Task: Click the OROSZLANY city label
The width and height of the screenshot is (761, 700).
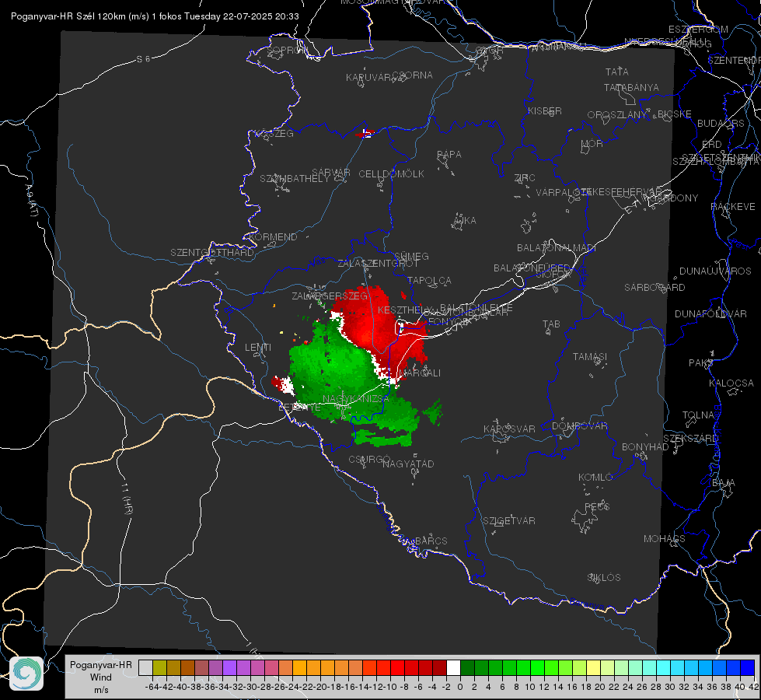Action: pyautogui.click(x=617, y=114)
